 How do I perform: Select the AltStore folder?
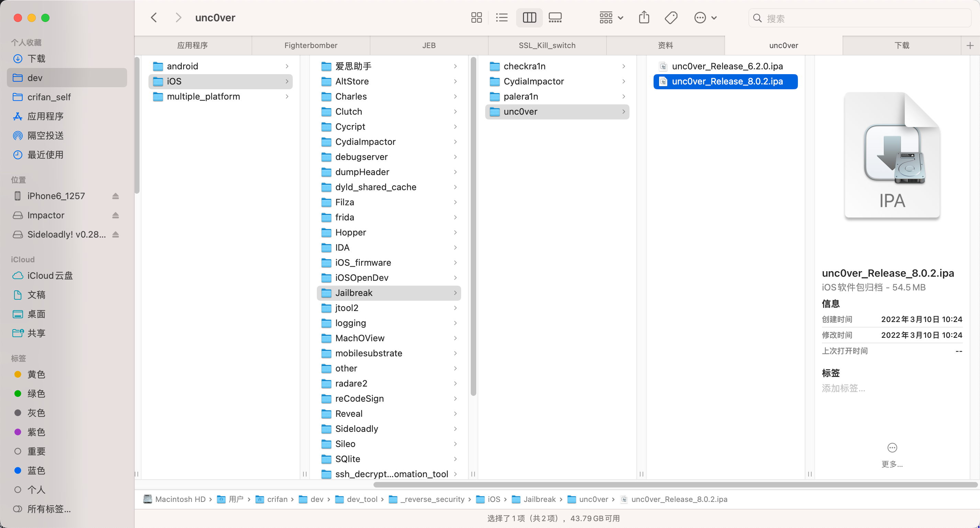click(x=389, y=81)
